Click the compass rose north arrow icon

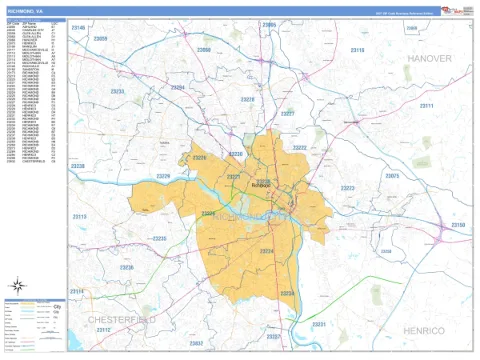[18, 286]
